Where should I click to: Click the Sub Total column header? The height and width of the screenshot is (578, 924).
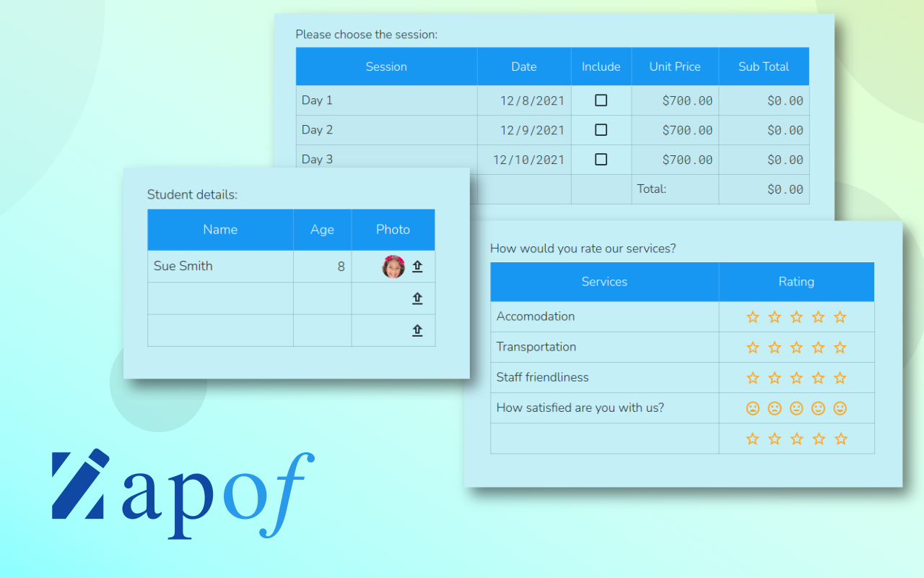pos(764,66)
